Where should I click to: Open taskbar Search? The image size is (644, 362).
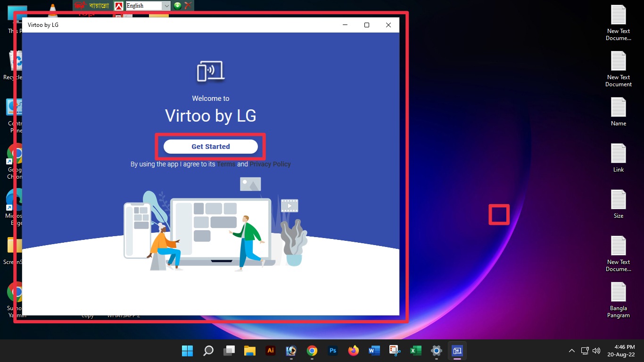[208, 351]
